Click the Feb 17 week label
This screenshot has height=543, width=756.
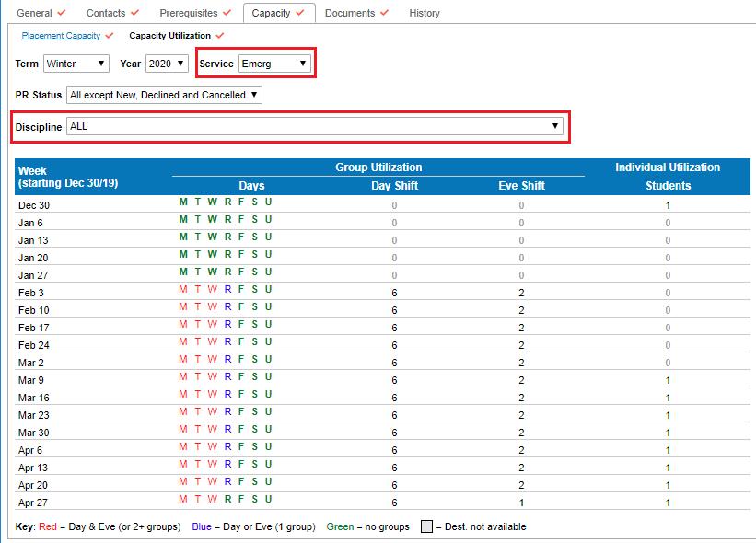point(34,328)
